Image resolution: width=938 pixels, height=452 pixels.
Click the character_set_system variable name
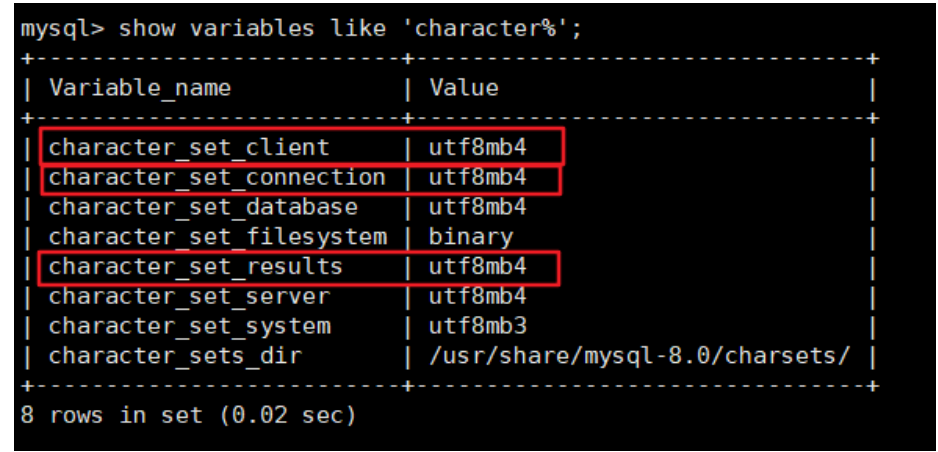(189, 326)
